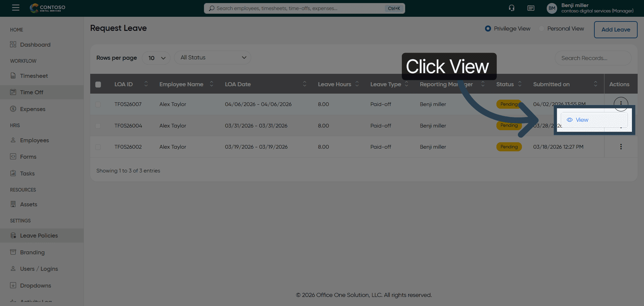This screenshot has width=644, height=306.
Task: Open Leave Policies settings page
Action: pyautogui.click(x=39, y=236)
